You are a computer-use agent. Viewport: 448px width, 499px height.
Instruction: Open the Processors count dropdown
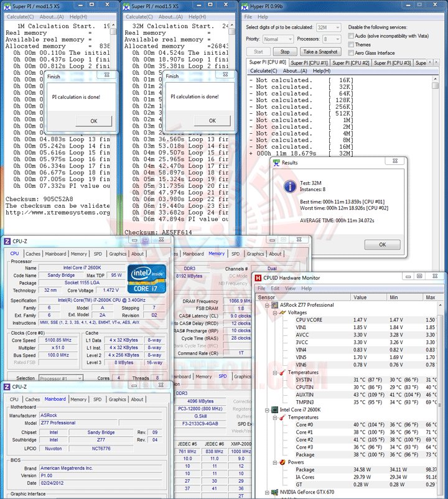(332, 39)
